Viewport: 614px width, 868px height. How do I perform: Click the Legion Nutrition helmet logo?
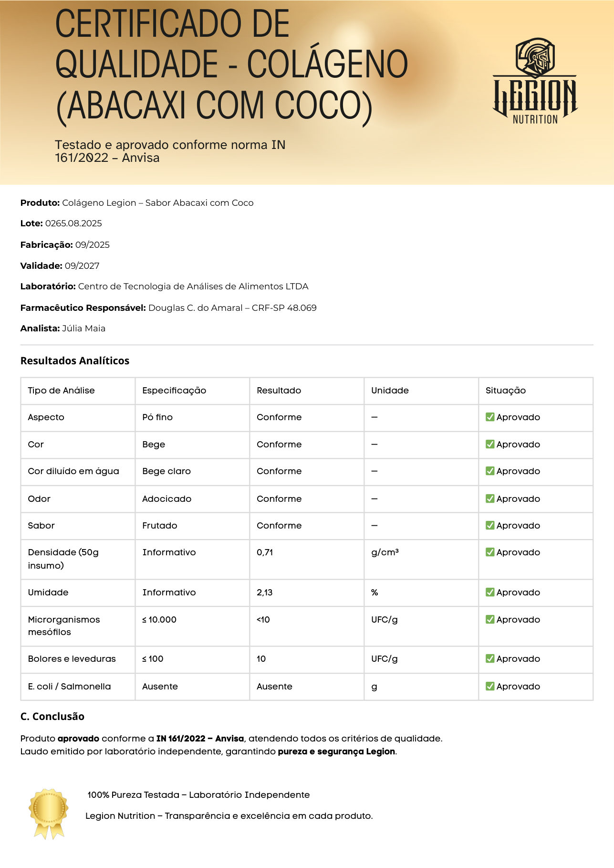535,81
